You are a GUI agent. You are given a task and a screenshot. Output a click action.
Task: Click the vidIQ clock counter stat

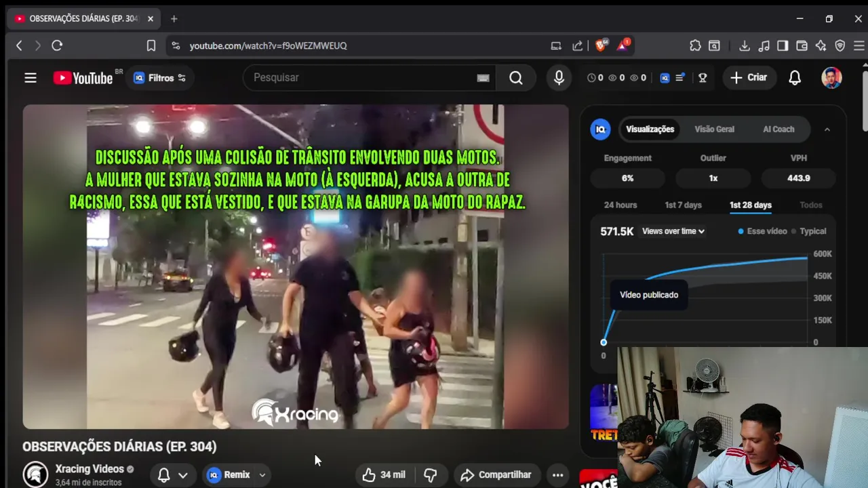(x=595, y=78)
